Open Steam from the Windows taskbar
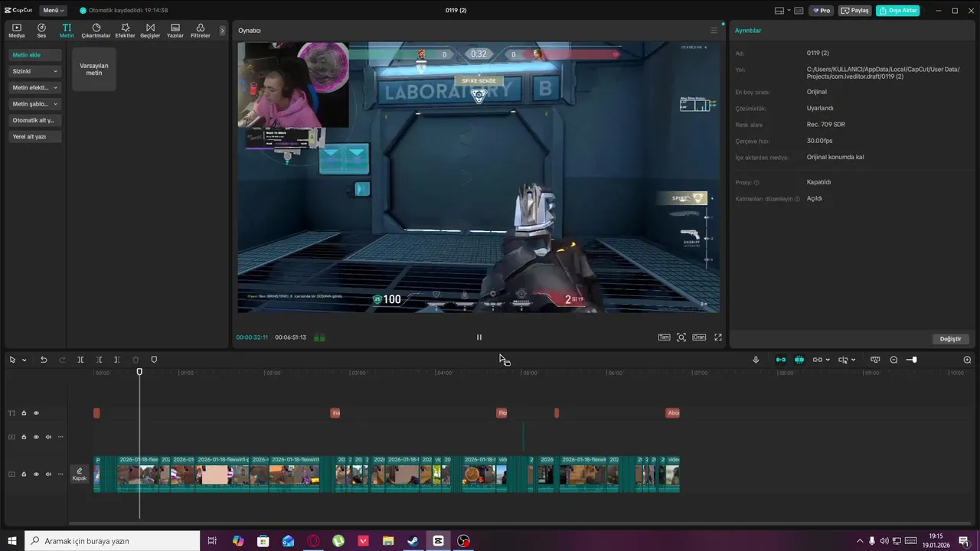 point(413,541)
